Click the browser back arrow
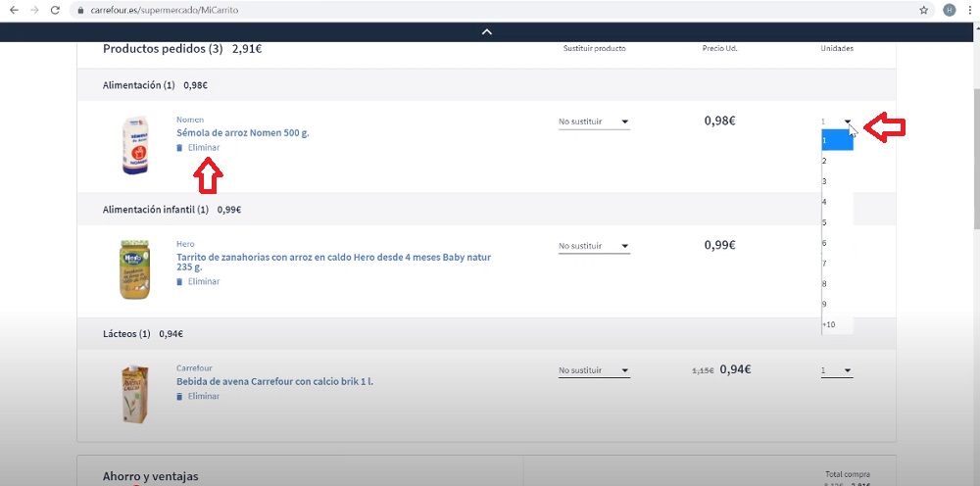The image size is (980, 486). pyautogui.click(x=14, y=10)
